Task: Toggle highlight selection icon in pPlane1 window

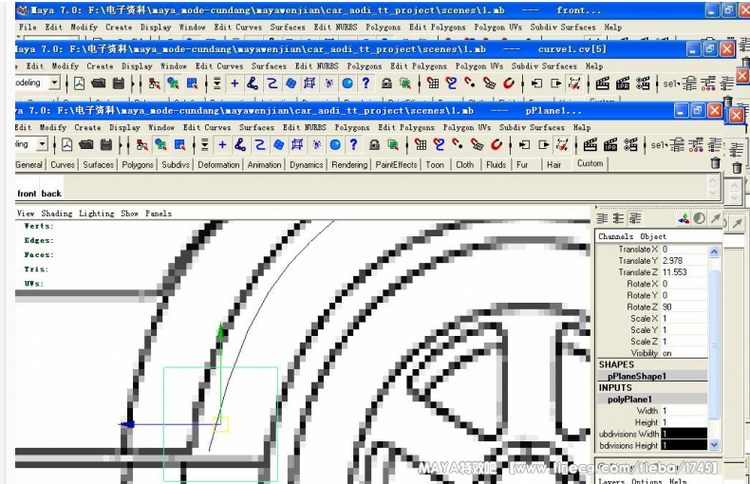Action: pos(393,144)
